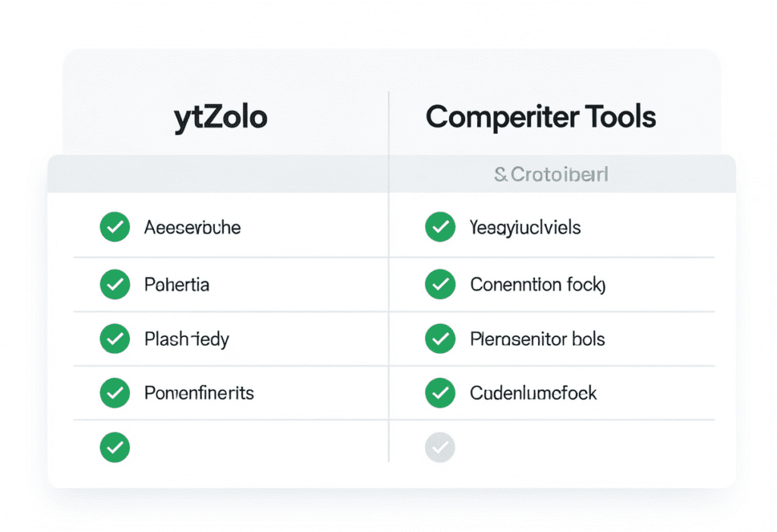Click the Pomenfinerits feature label
The height and width of the screenshot is (532, 777).
tap(199, 392)
